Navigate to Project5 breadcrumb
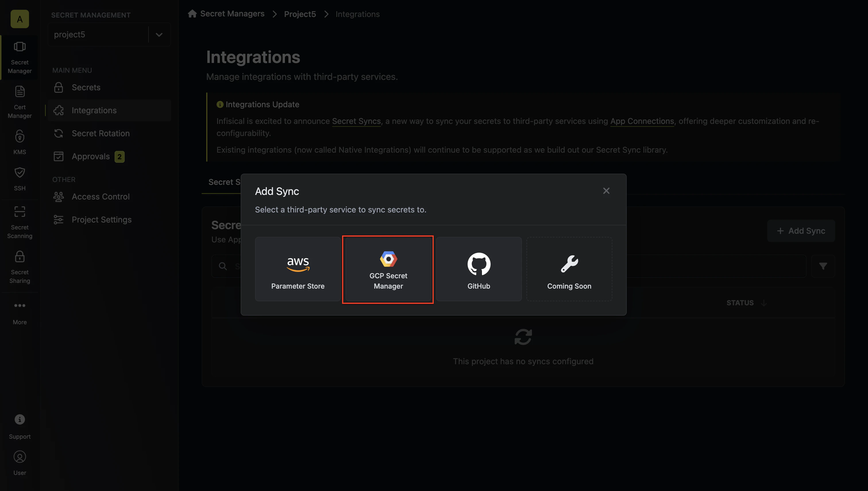Screen dimensions: 868x491 pos(300,14)
